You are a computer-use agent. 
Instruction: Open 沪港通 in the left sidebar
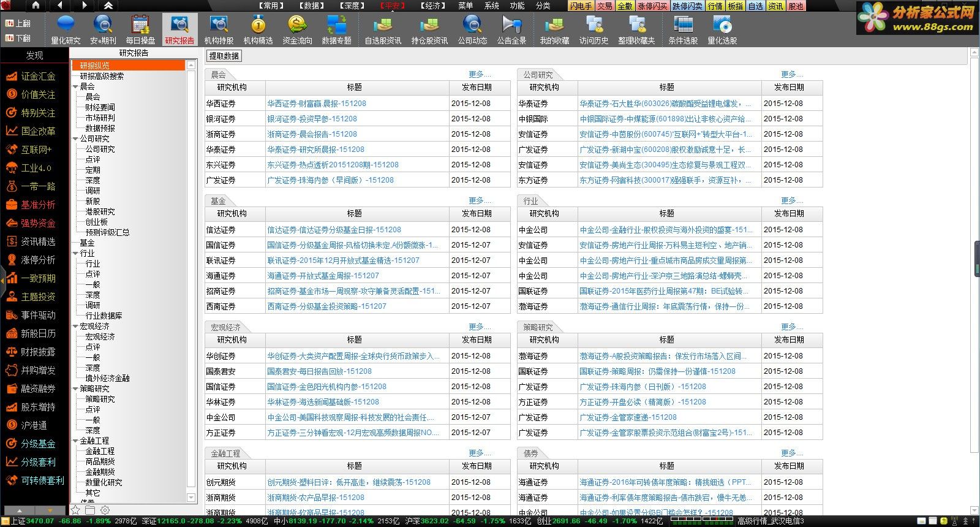(26, 425)
